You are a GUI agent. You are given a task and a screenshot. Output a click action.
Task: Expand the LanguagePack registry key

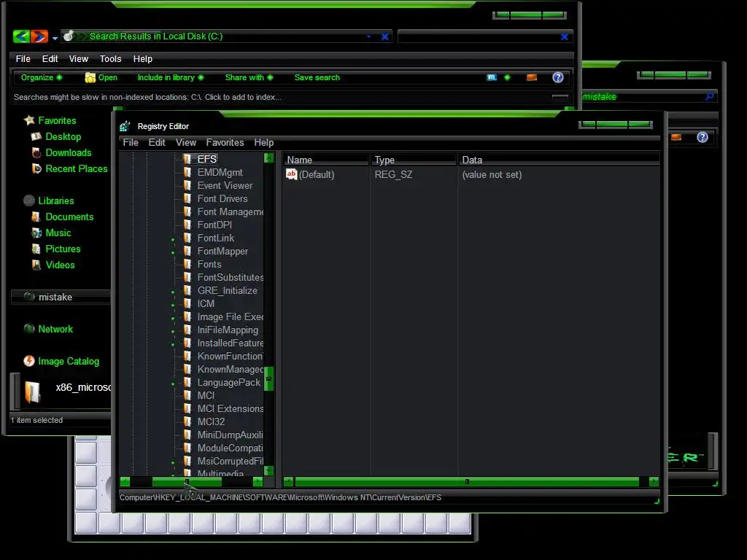click(173, 384)
